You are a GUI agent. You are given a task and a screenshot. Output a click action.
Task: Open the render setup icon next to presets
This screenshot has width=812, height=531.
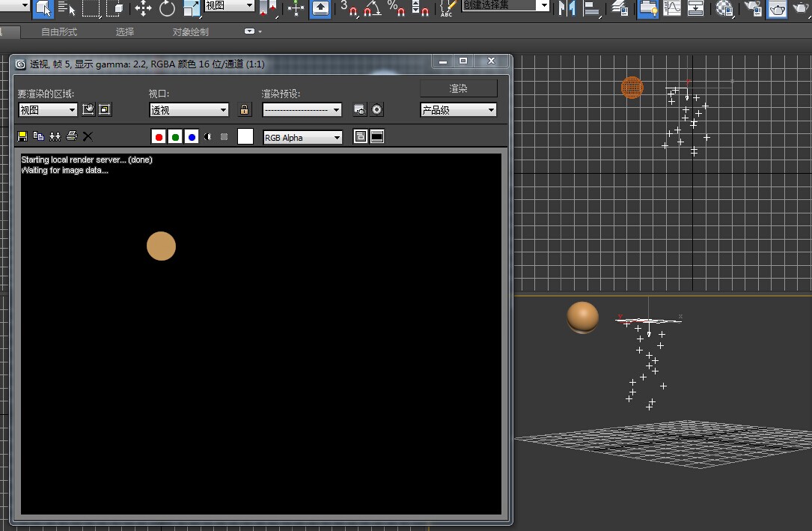pos(359,110)
